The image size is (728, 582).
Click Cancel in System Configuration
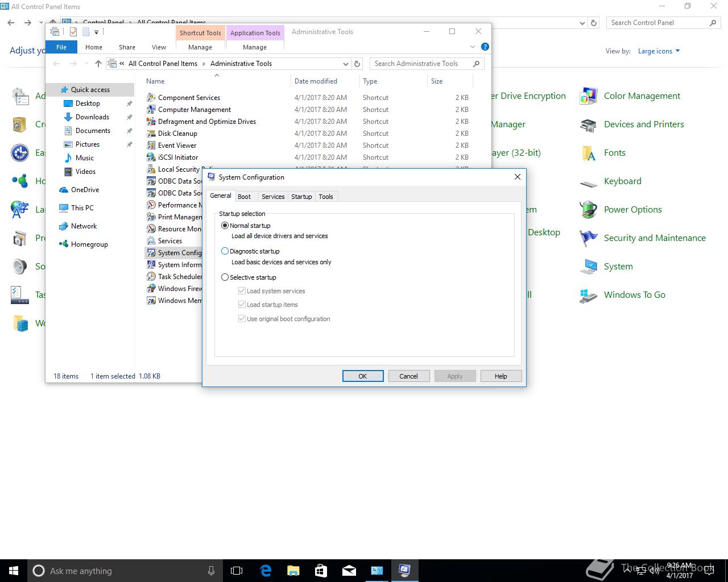tap(408, 376)
